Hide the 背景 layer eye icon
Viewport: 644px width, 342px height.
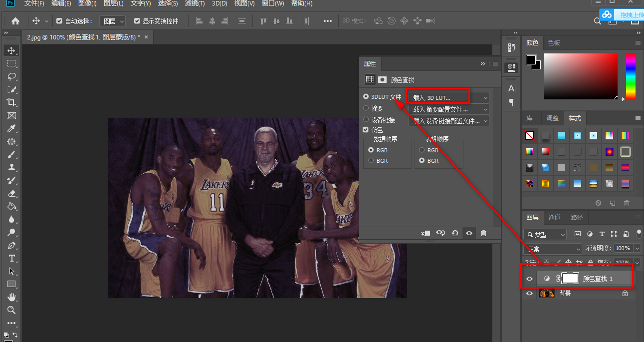[530, 294]
